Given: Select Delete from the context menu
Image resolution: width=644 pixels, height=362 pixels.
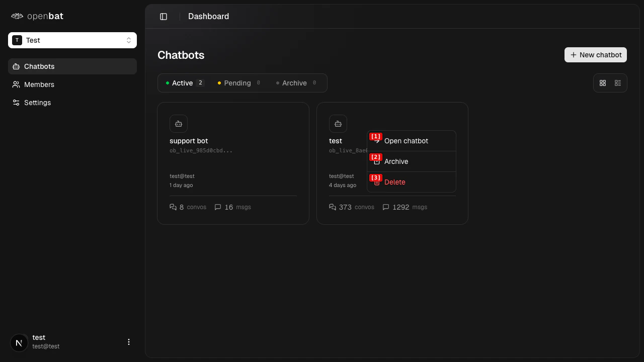Looking at the screenshot, I should [x=395, y=182].
